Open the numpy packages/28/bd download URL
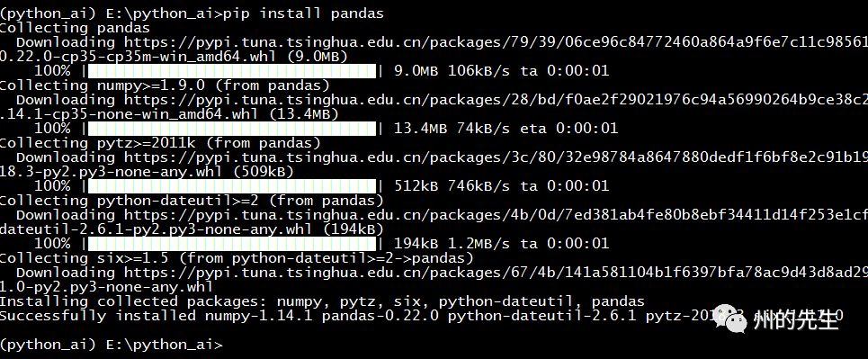Image resolution: width=868 pixels, height=359 pixels. point(496,100)
